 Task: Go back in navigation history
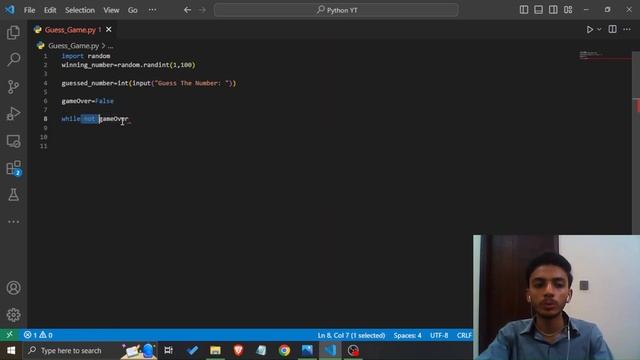click(187, 10)
